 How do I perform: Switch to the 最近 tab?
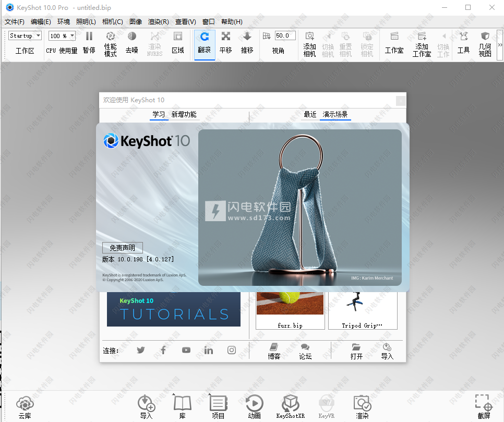tap(310, 114)
